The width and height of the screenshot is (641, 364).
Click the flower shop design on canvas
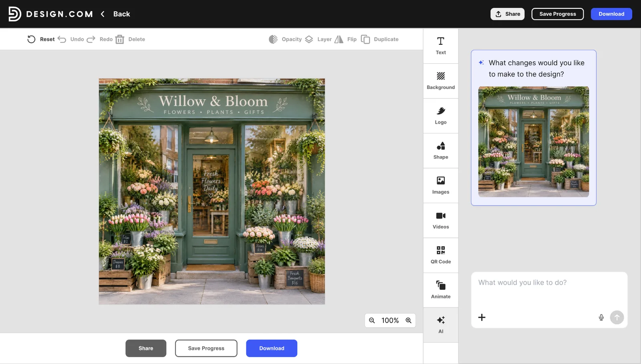(212, 191)
